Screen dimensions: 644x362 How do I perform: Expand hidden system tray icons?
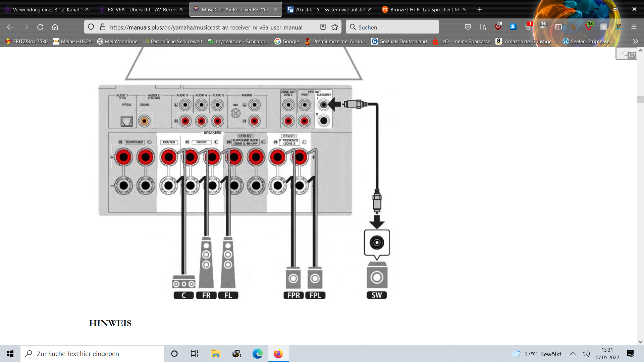point(573,354)
